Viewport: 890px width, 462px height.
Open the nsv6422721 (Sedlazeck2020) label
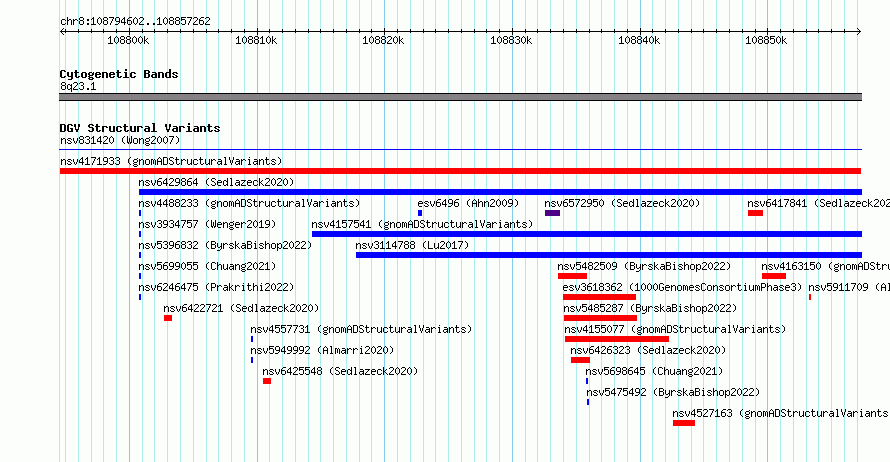241,308
